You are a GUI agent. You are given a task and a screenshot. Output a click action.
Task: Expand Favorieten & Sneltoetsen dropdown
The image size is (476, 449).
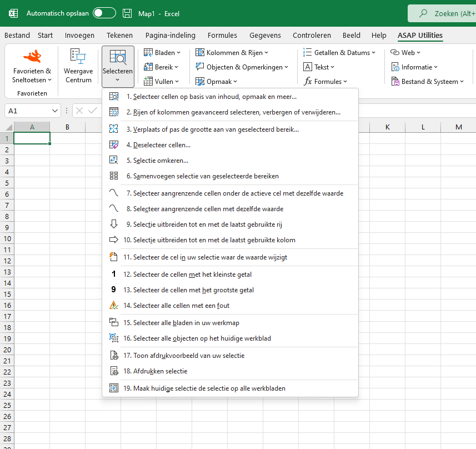(x=32, y=76)
